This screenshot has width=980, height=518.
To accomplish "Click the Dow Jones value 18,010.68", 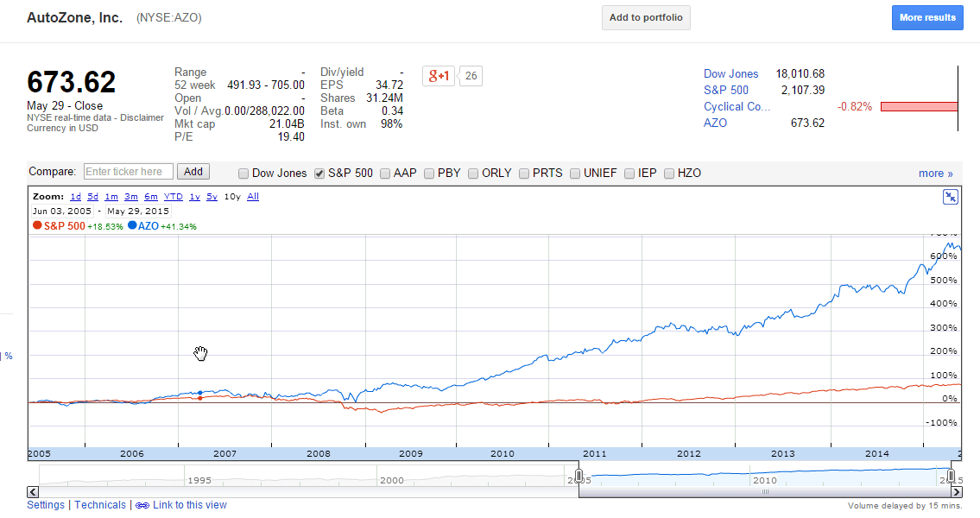I will (800, 73).
